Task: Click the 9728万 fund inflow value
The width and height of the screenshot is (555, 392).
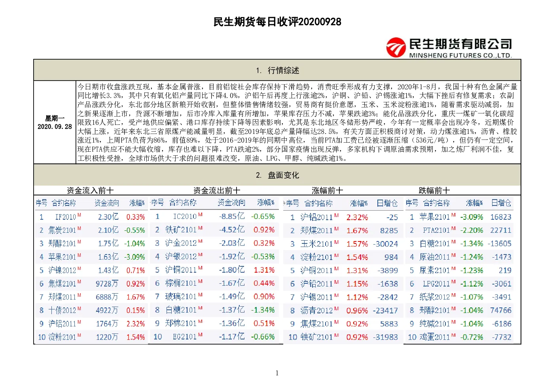Action: coord(107,284)
